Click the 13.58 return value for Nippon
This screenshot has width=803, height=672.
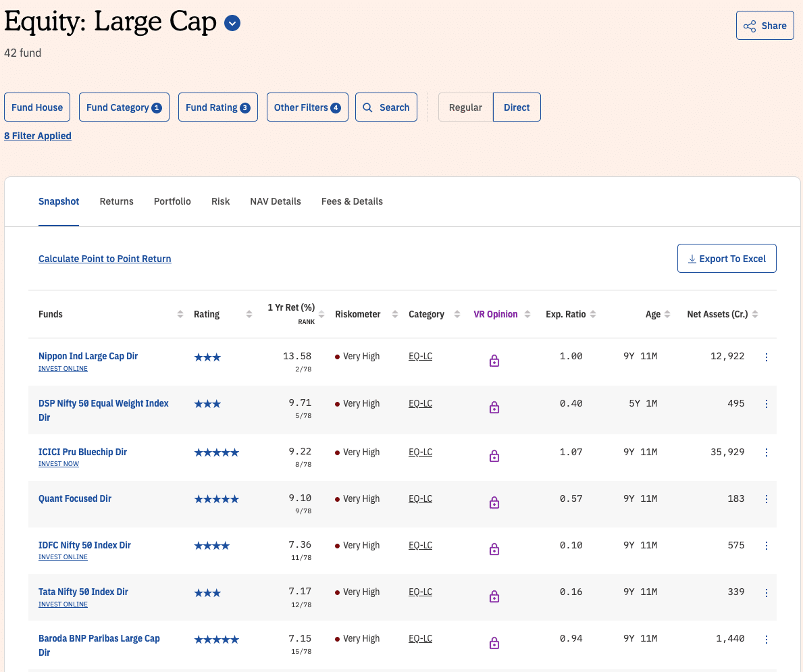click(297, 356)
